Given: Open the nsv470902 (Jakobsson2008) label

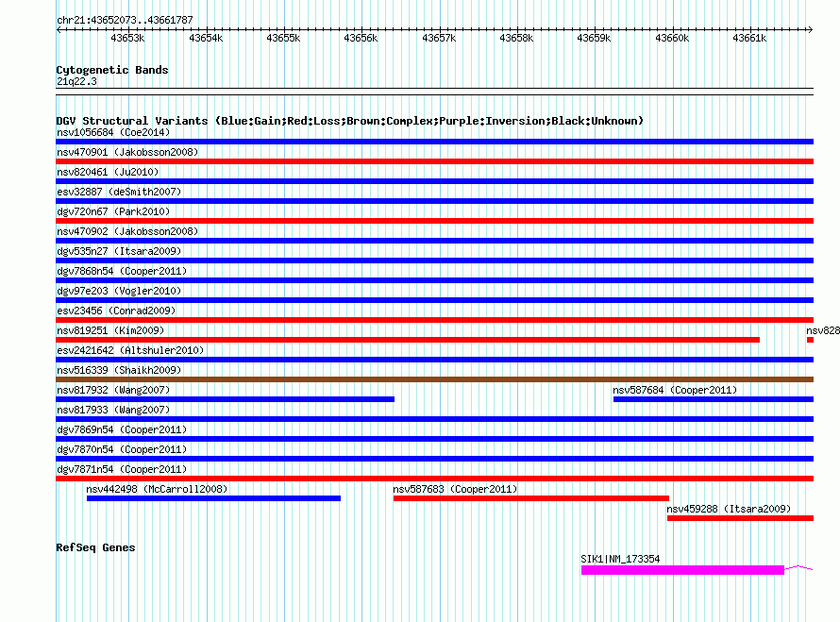Looking at the screenshot, I should [x=127, y=231].
